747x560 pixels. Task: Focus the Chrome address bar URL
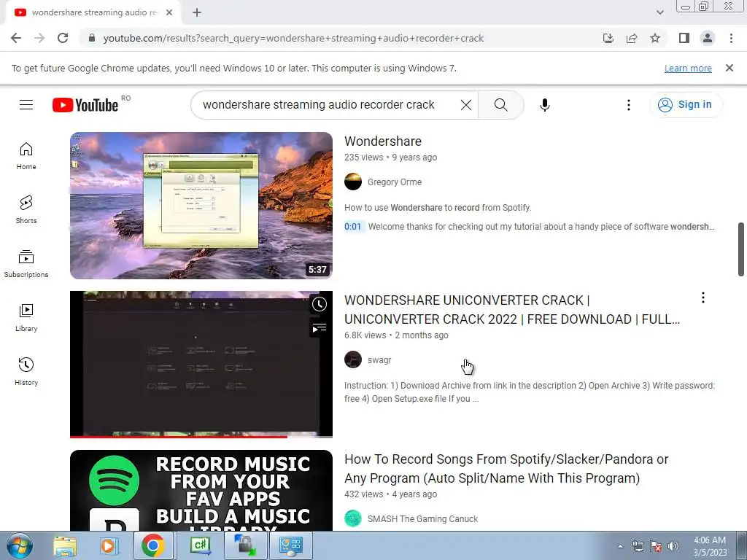(293, 38)
